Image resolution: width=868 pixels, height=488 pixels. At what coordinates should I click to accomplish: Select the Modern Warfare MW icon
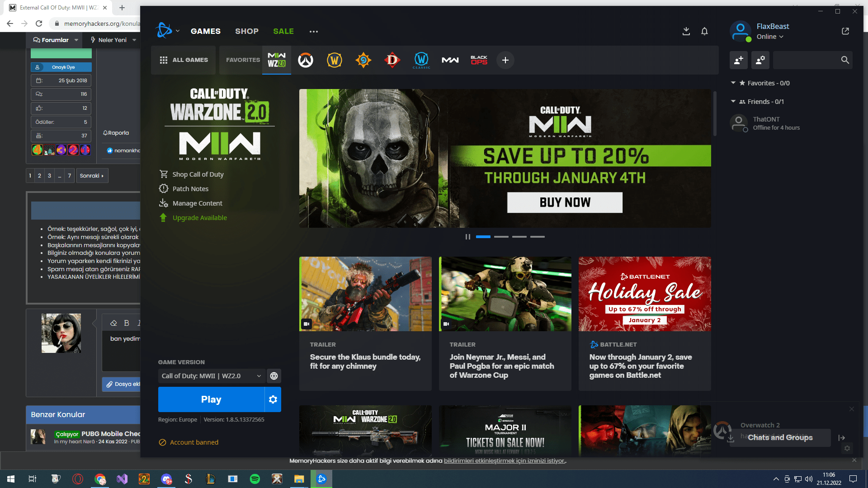(x=450, y=60)
